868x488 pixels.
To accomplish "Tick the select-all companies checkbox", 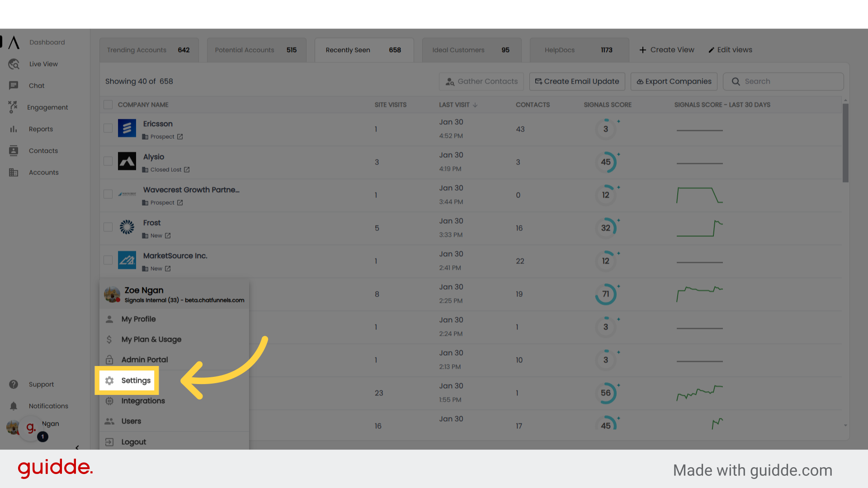I will click(108, 105).
